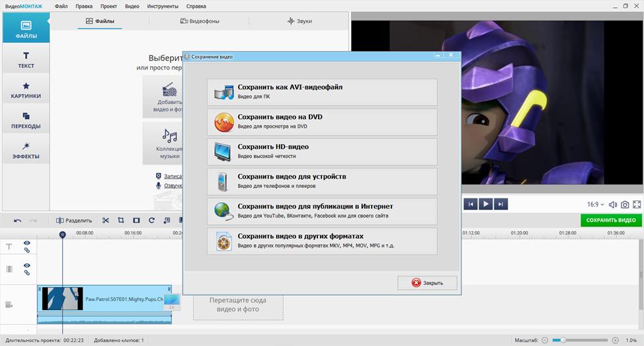Click the webcam record link icon

pyautogui.click(x=159, y=176)
